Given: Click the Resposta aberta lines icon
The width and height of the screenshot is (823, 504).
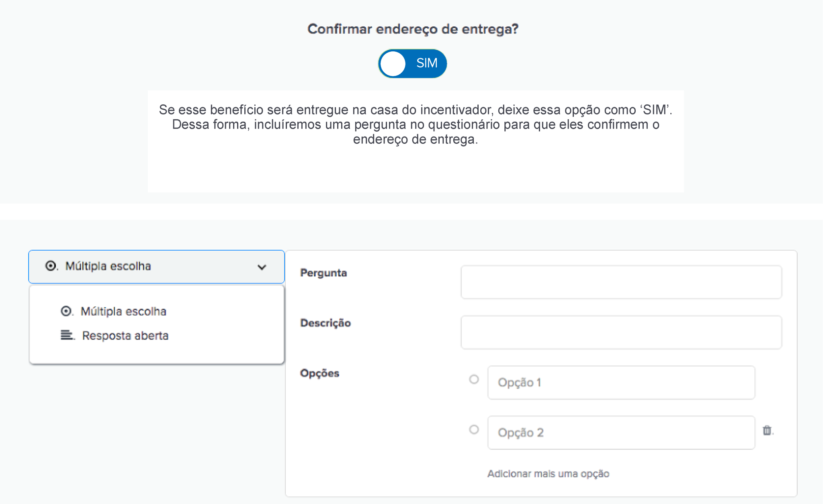Looking at the screenshot, I should click(x=66, y=335).
